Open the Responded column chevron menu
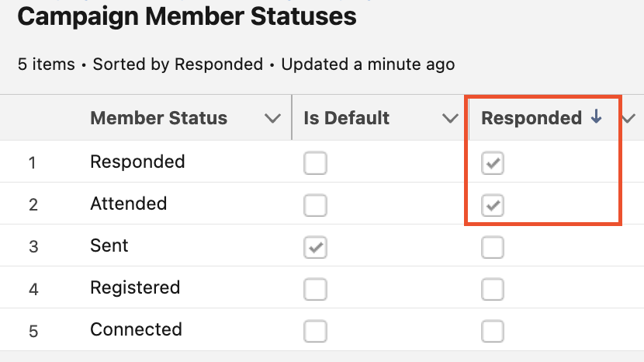 tap(628, 119)
